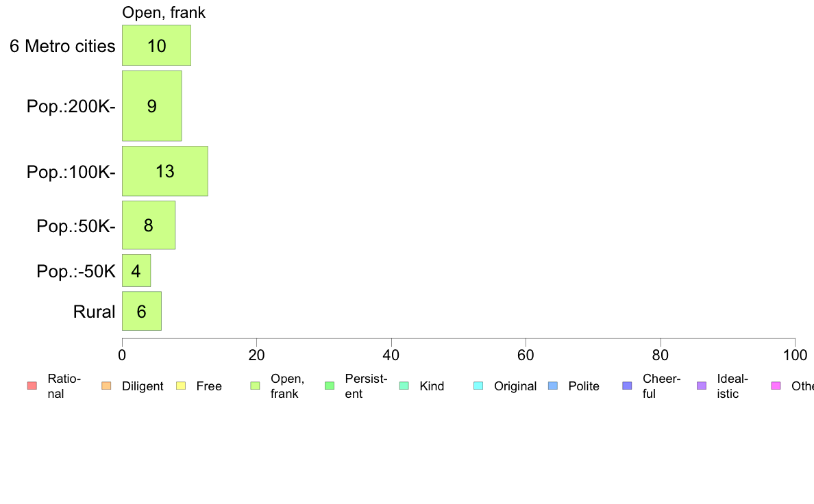The height and width of the screenshot is (504, 814).
Task: Click the Polite legend blue swatch
Action: coord(553,386)
